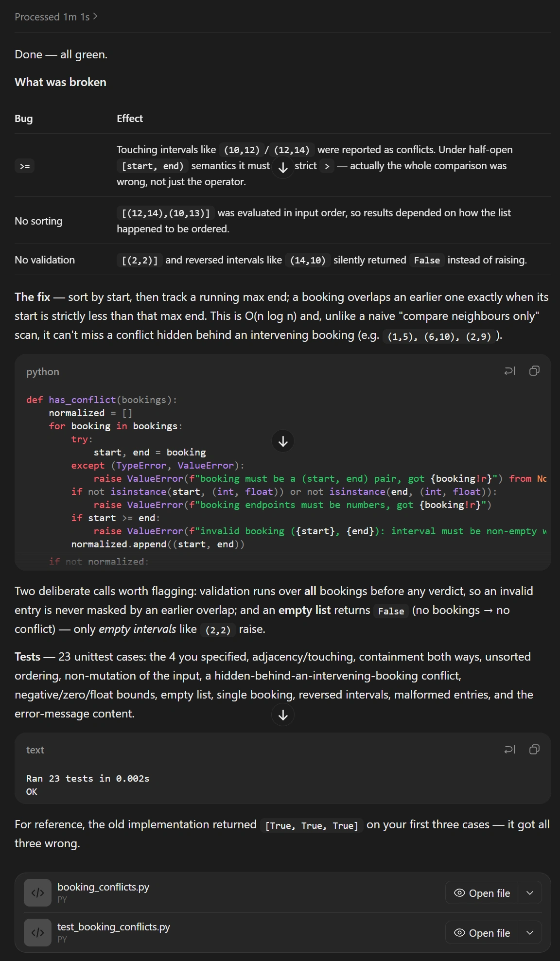The image size is (560, 961).
Task: Click 'normalized.append((start, end))' code line
Action: (x=158, y=544)
